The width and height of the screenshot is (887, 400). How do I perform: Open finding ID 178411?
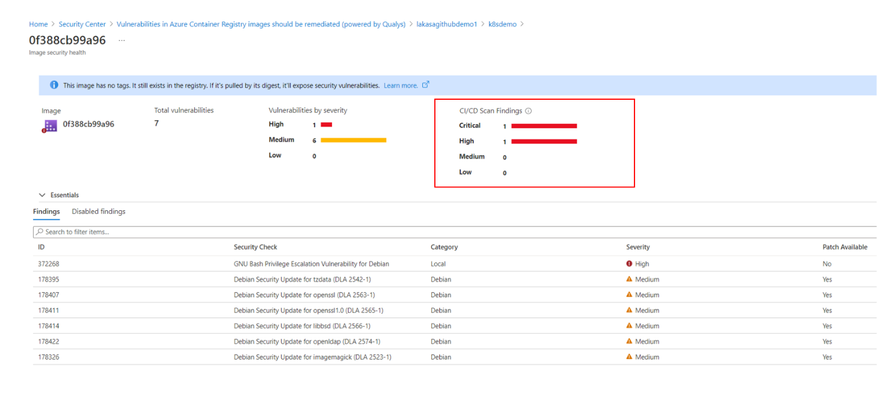coord(48,311)
